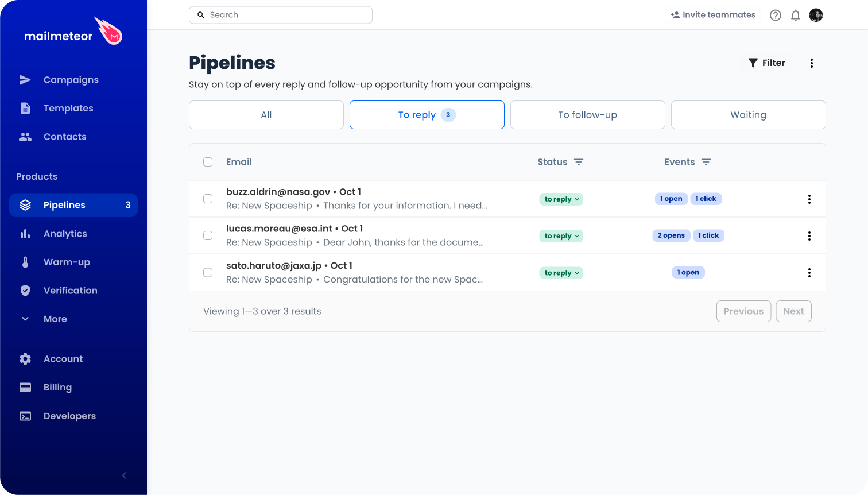Open the Pipelines page options menu

point(812,63)
